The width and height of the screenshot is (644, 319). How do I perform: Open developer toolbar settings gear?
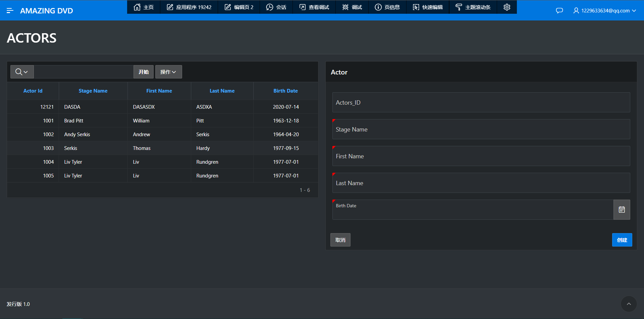[x=507, y=7]
